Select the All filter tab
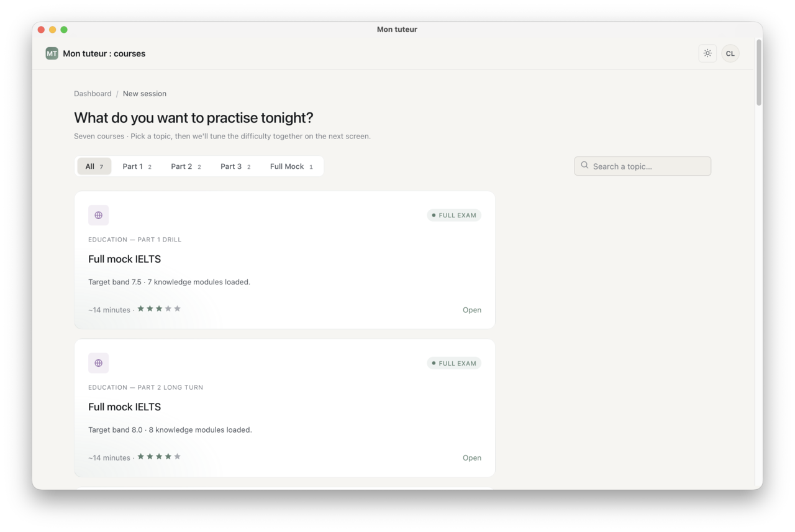 [x=94, y=166]
